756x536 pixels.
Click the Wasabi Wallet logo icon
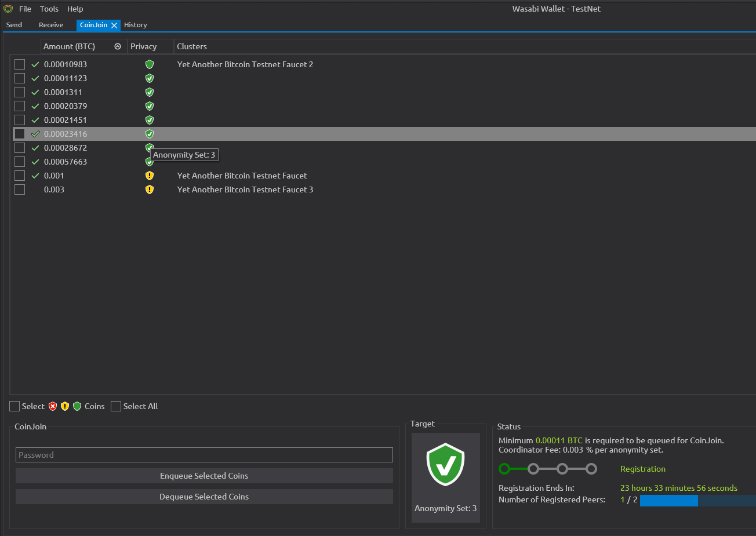pyautogui.click(x=8, y=9)
